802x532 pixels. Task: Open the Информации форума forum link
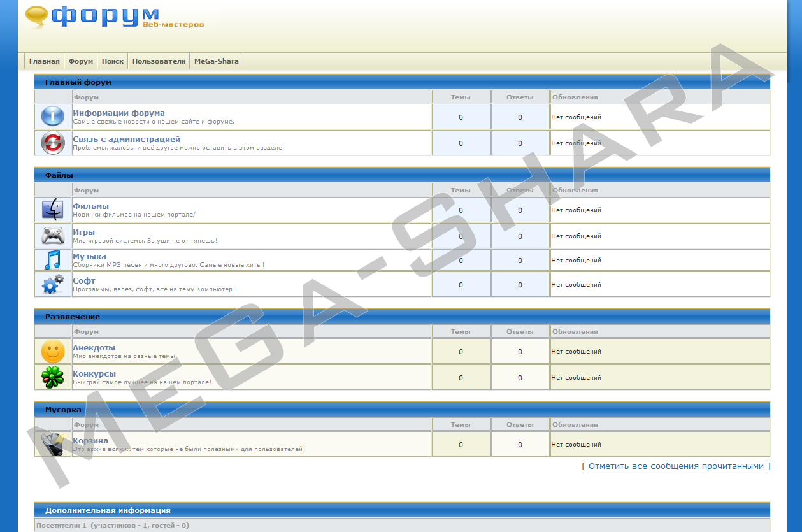click(118, 113)
